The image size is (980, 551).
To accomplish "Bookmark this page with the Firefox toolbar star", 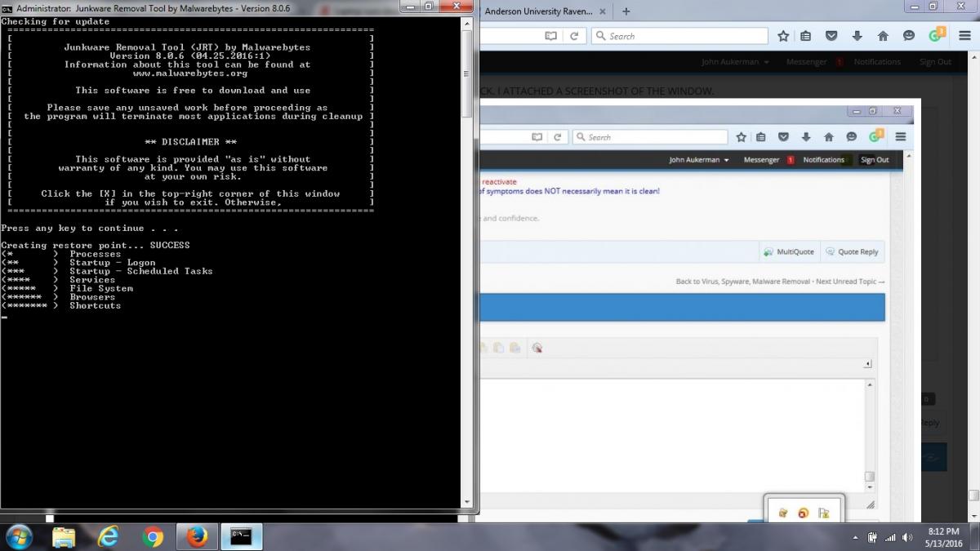I will coord(783,36).
